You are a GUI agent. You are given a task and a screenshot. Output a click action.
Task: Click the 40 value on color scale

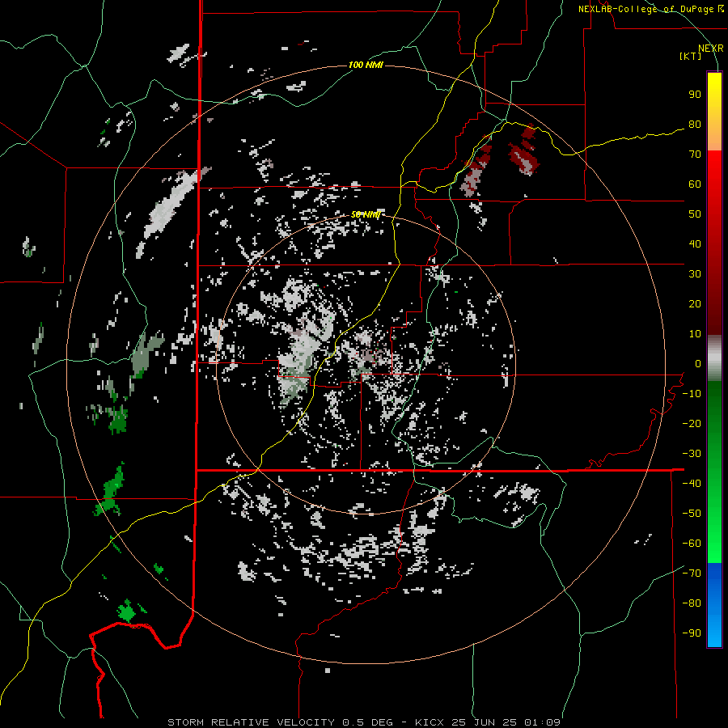[695, 244]
